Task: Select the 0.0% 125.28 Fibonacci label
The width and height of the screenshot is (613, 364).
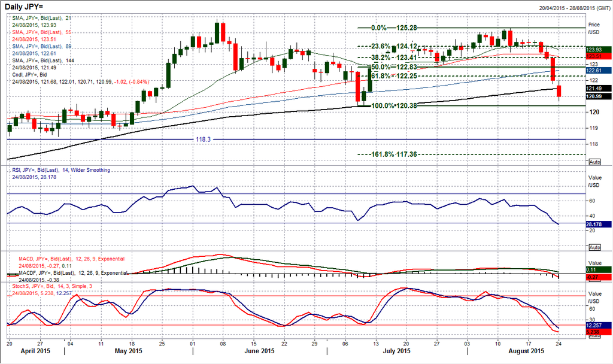Action: [x=394, y=28]
